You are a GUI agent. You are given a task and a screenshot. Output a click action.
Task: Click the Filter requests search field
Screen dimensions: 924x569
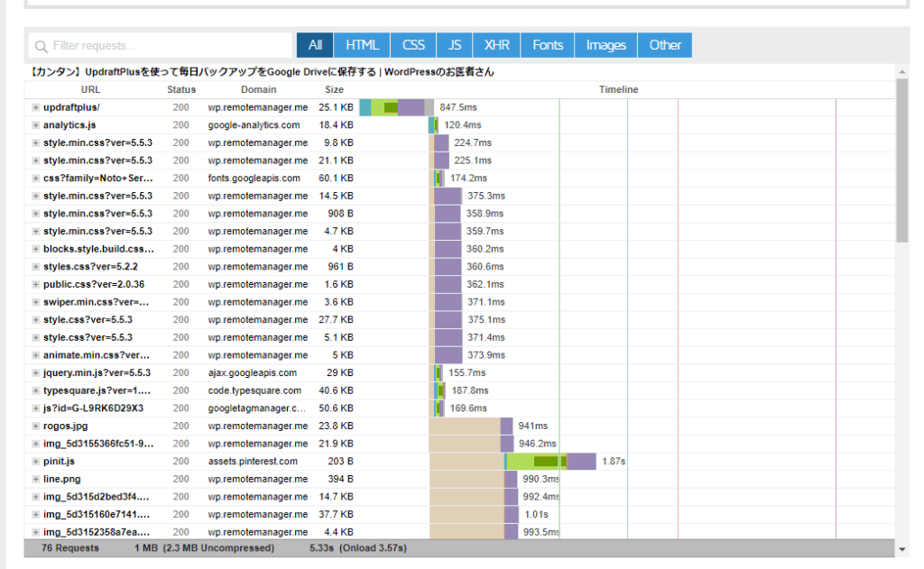[x=161, y=45]
